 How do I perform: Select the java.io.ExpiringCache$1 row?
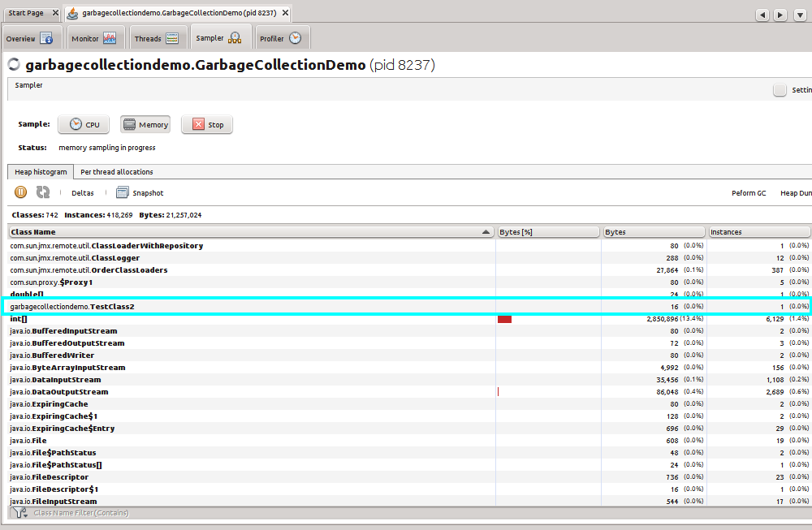coord(409,416)
